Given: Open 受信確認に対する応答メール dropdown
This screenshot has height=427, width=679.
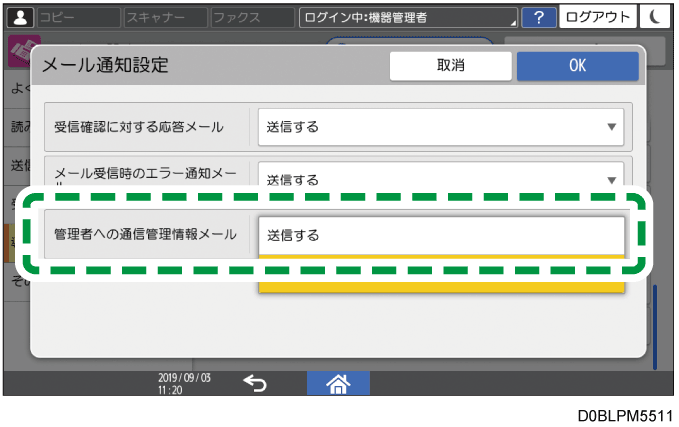Looking at the screenshot, I should point(441,127).
